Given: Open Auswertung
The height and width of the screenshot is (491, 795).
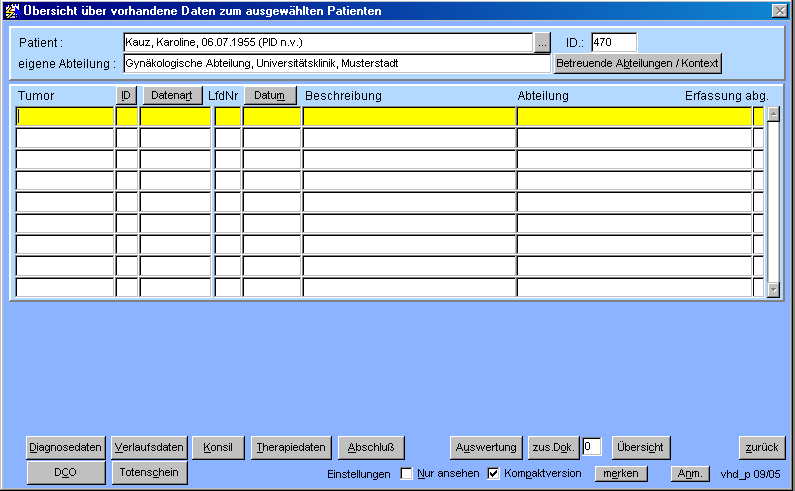Looking at the screenshot, I should pyautogui.click(x=486, y=447).
